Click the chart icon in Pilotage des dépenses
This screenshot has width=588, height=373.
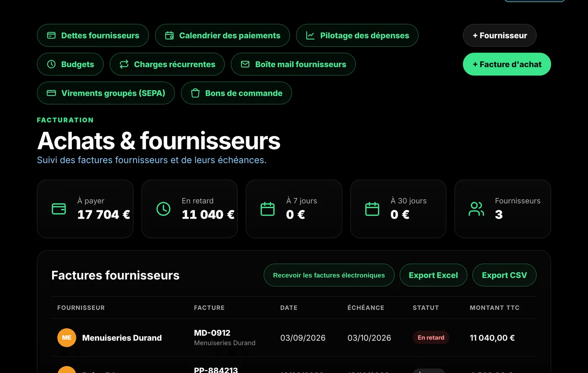point(310,35)
